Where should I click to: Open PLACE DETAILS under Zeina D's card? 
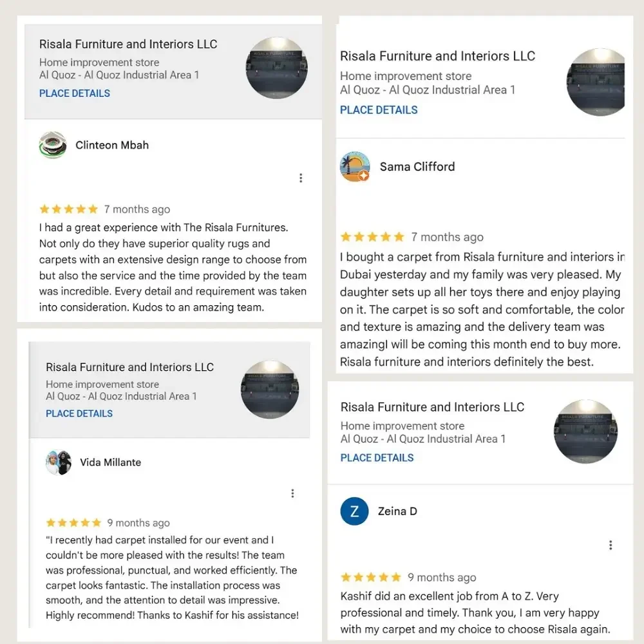pyautogui.click(x=377, y=458)
